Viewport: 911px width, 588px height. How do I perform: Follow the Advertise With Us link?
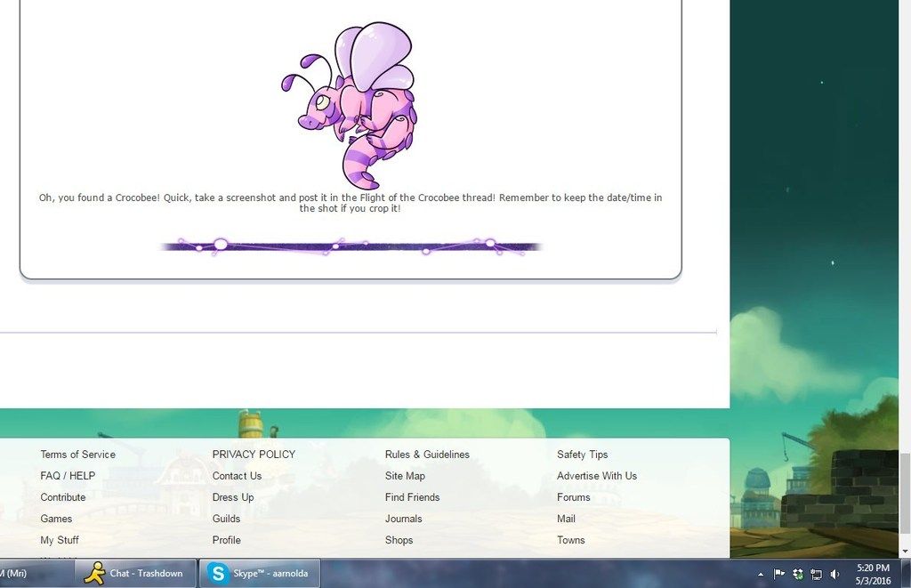pyautogui.click(x=597, y=476)
